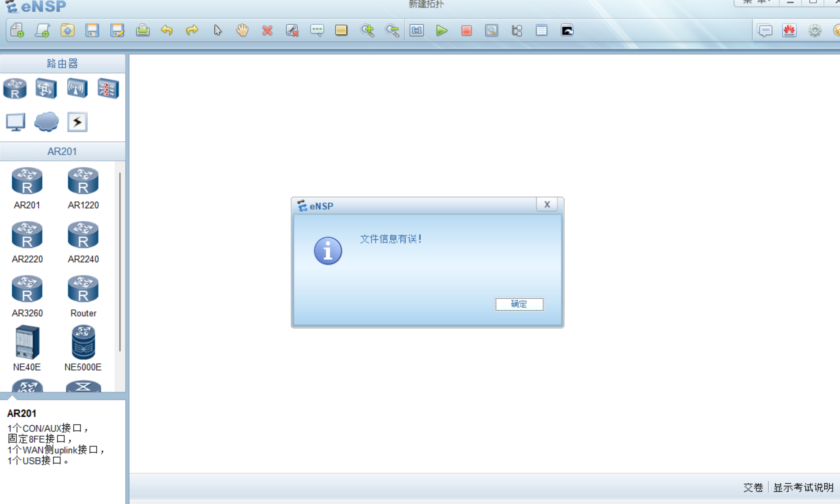This screenshot has height=504, width=840.
Task: Open the forum chat bubble icon
Action: tap(765, 31)
